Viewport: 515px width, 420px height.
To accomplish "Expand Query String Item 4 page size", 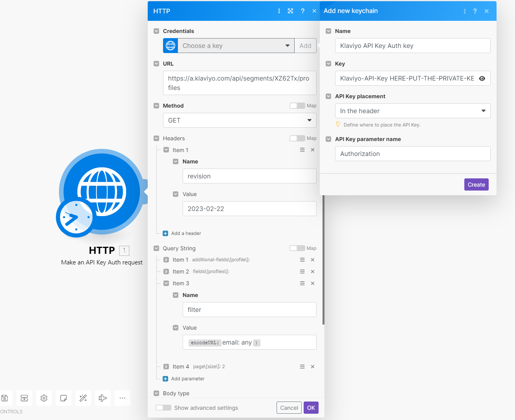I will (166, 367).
